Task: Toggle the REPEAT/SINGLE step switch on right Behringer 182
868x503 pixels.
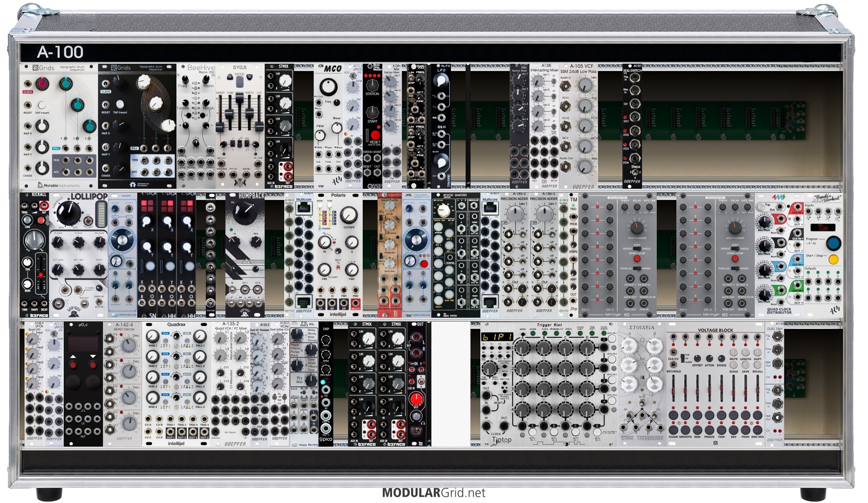Action: click(x=735, y=249)
